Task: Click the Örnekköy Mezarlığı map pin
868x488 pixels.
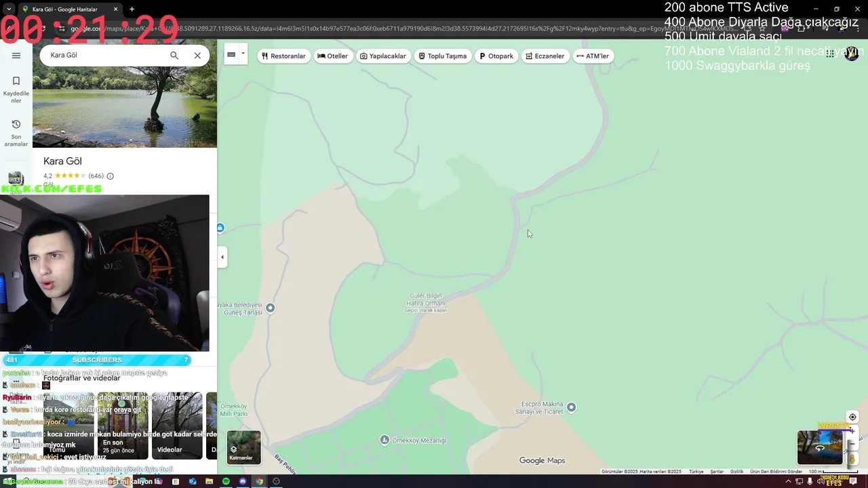Action: [x=384, y=440]
